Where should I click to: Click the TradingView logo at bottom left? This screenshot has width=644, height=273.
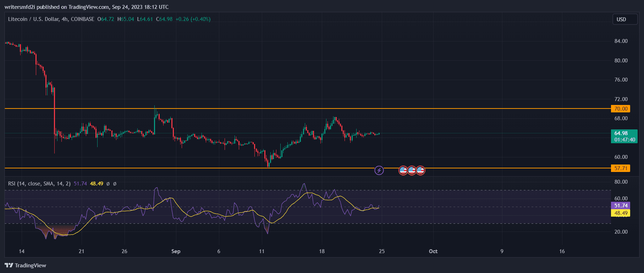[9, 265]
